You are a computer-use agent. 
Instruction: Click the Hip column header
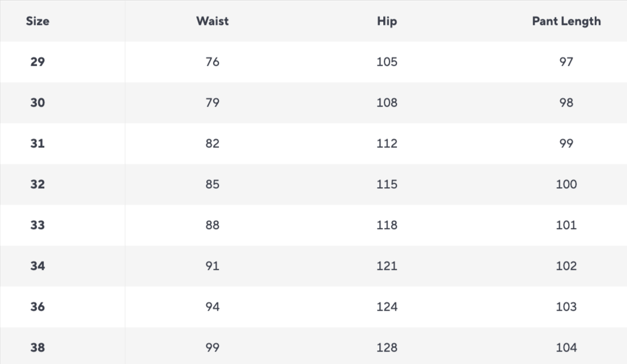[387, 22]
